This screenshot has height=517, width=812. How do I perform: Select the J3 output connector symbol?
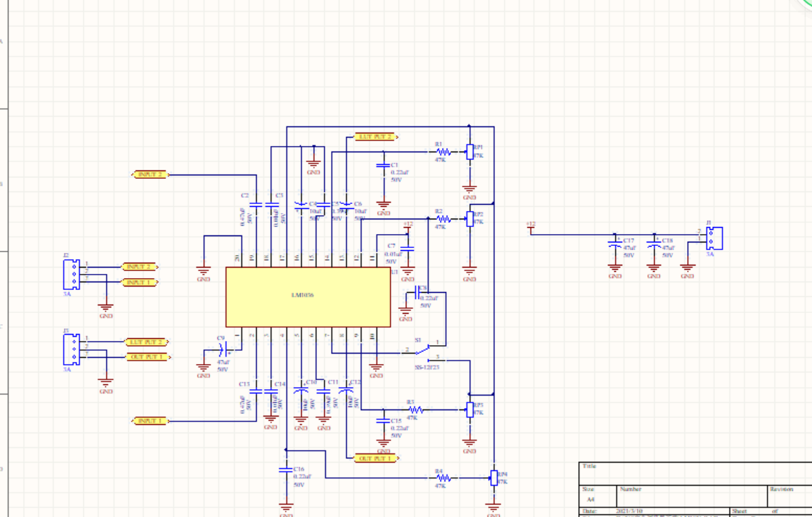point(71,350)
